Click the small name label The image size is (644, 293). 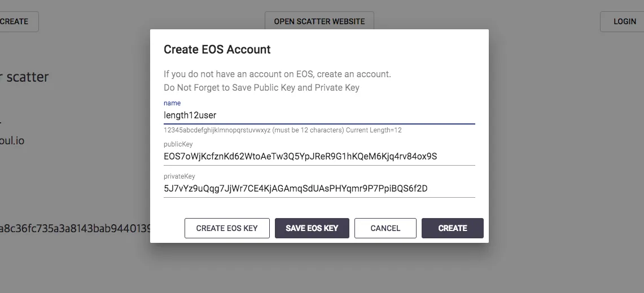[x=172, y=103]
